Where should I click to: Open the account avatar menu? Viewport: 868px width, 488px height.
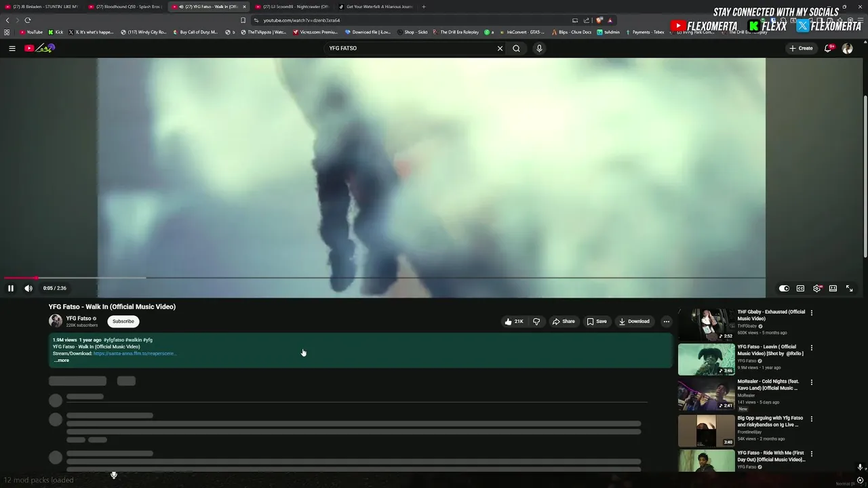(847, 48)
